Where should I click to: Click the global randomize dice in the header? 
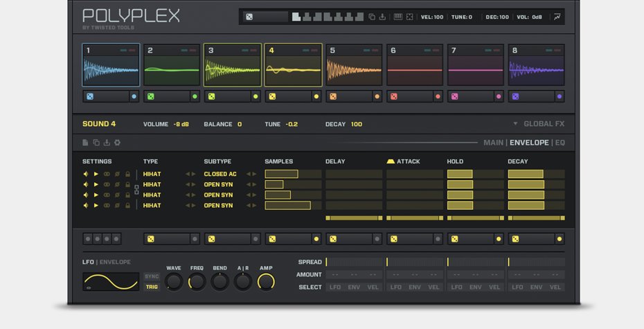(x=249, y=17)
